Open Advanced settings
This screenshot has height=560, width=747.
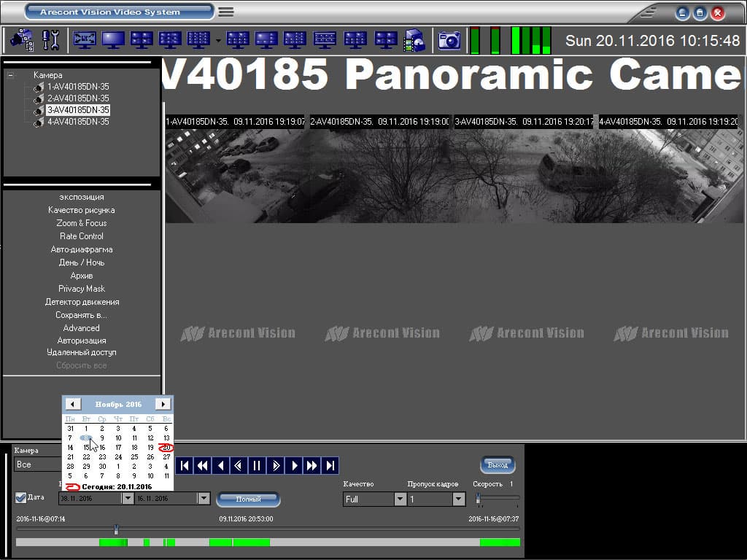click(82, 328)
